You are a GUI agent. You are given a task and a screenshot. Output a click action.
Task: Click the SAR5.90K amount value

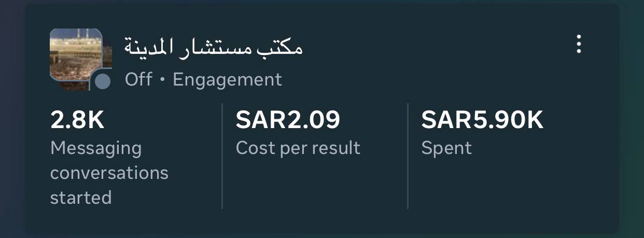[482, 120]
